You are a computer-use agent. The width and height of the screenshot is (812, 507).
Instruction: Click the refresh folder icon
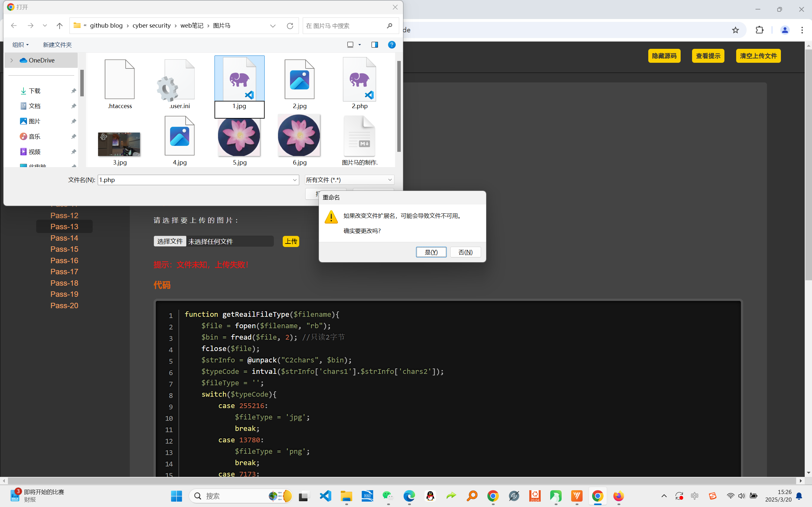pyautogui.click(x=290, y=26)
